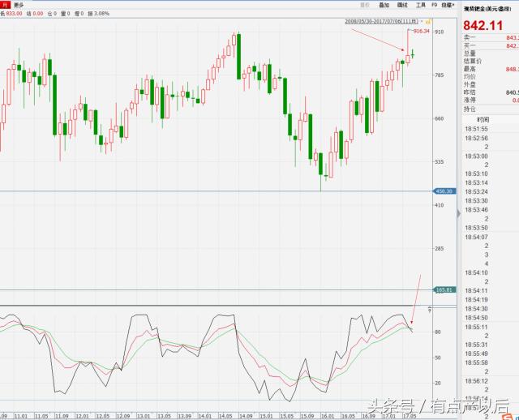Click the 卖一 ask row
This screenshot has width=519, height=420.
tap(491, 38)
